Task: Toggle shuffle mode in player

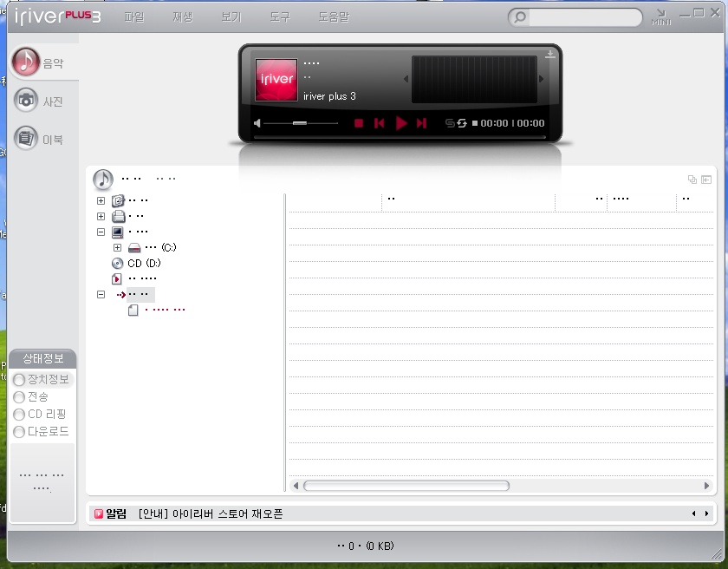Action: [x=450, y=123]
